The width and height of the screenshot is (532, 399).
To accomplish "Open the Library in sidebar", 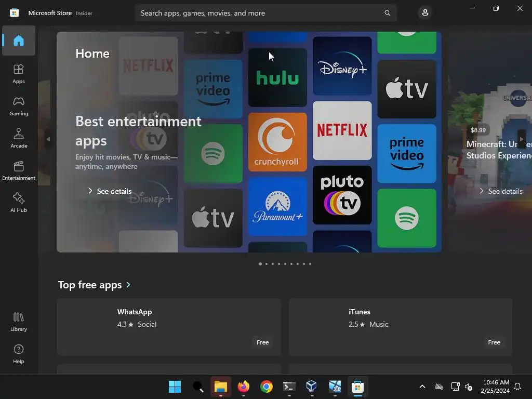I will pos(19,322).
